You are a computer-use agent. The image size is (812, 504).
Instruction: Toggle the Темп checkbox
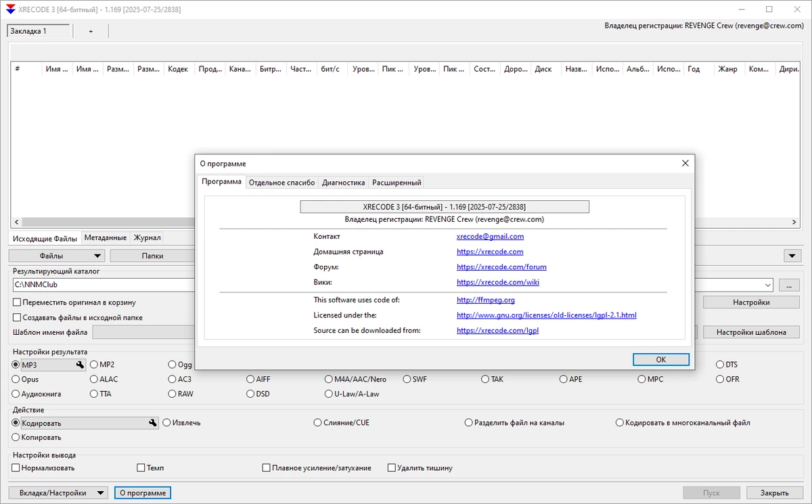(x=150, y=467)
